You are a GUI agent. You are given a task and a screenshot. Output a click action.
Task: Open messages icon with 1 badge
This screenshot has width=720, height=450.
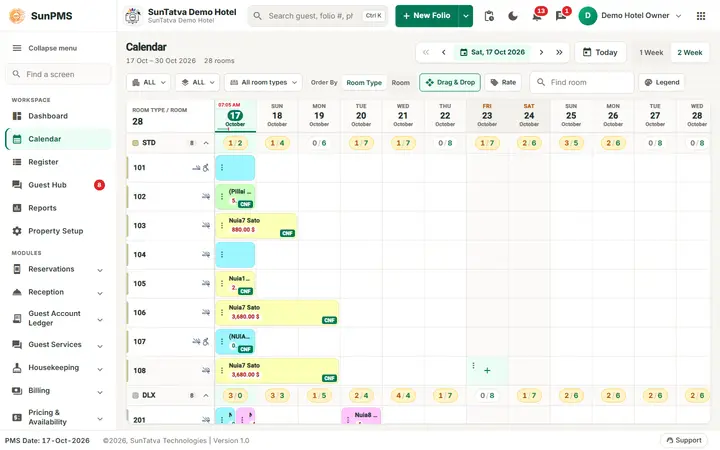pyautogui.click(x=561, y=16)
